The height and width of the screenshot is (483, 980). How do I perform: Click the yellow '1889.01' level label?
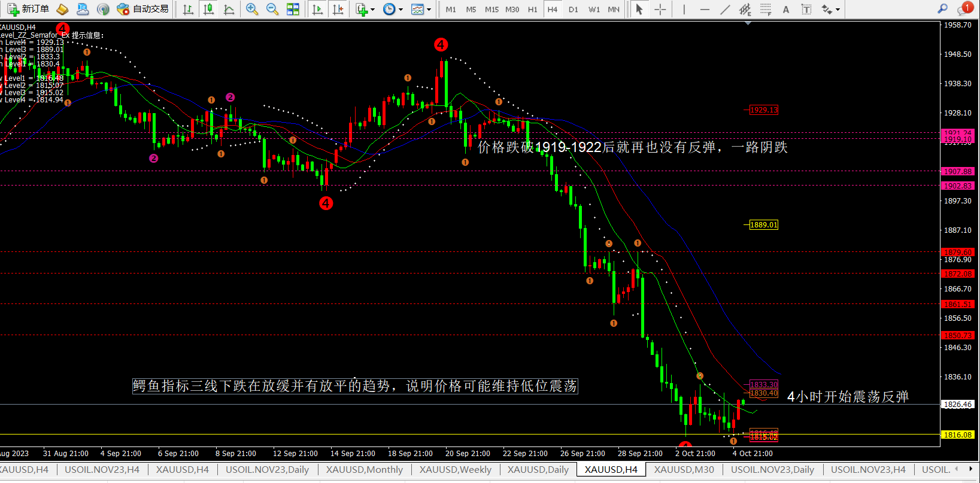tap(764, 225)
